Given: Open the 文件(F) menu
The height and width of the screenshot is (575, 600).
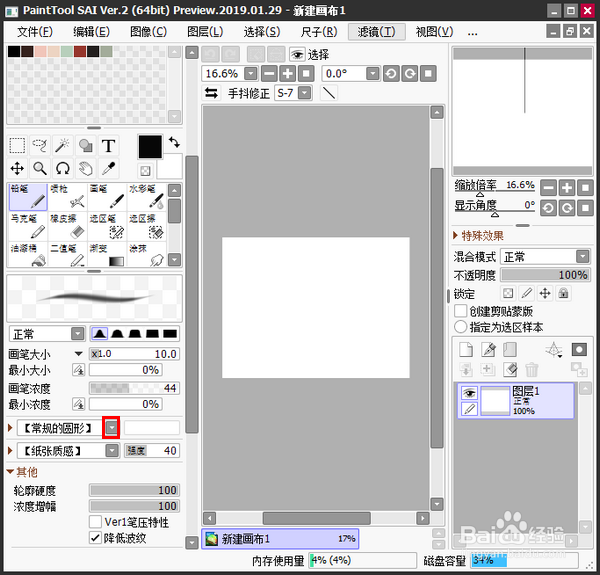Looking at the screenshot, I should [x=35, y=32].
